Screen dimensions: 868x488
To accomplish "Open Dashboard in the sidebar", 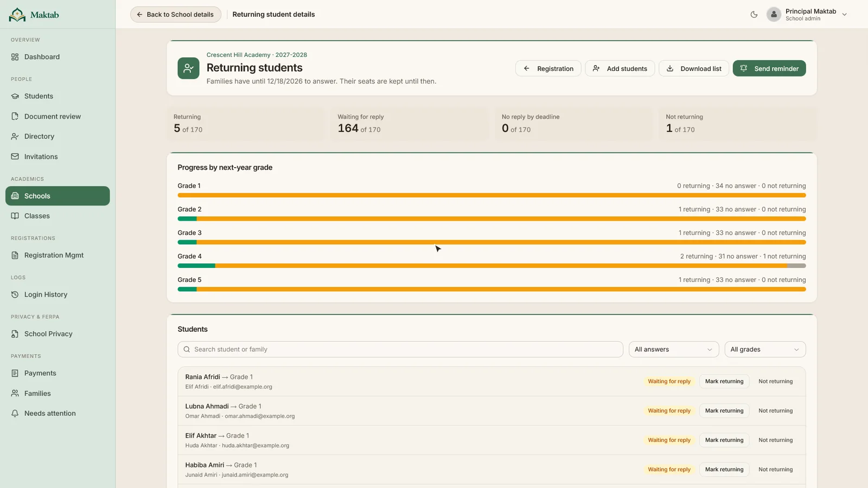I will click(58, 57).
